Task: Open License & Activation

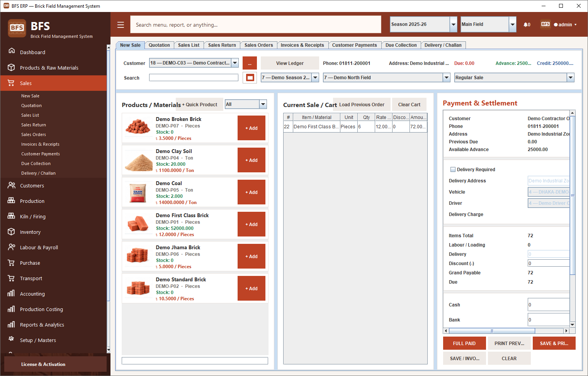Action: click(55, 364)
